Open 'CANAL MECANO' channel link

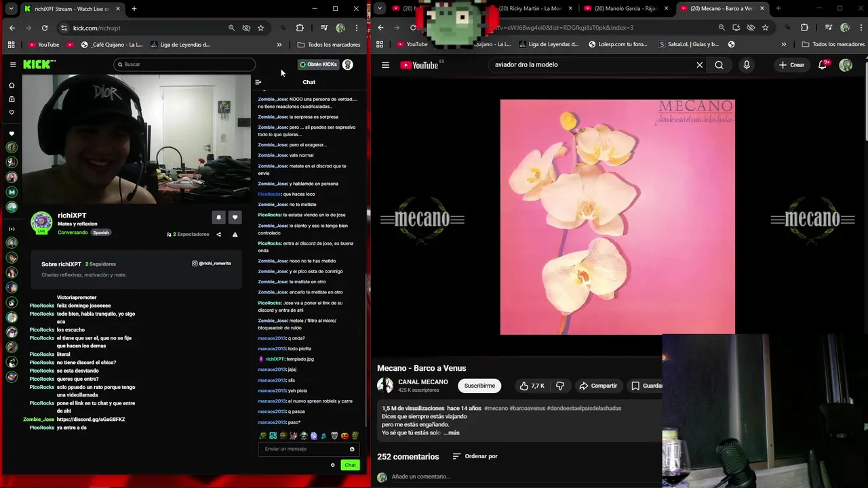pos(423,382)
